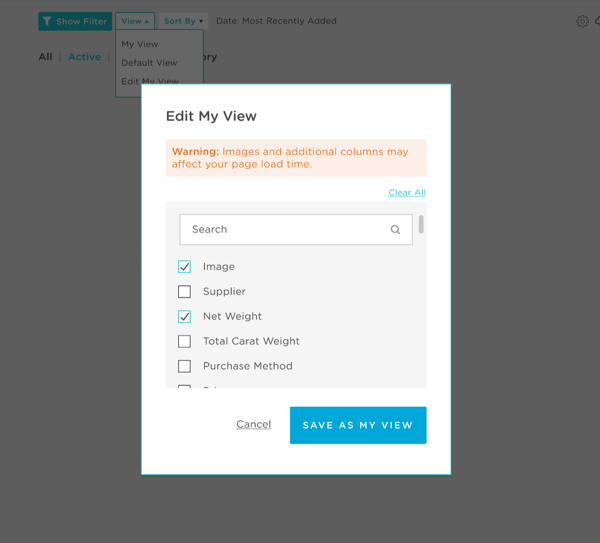Image resolution: width=600 pixels, height=543 pixels.
Task: Click the funnel icon on Show Filter
Action: click(47, 21)
